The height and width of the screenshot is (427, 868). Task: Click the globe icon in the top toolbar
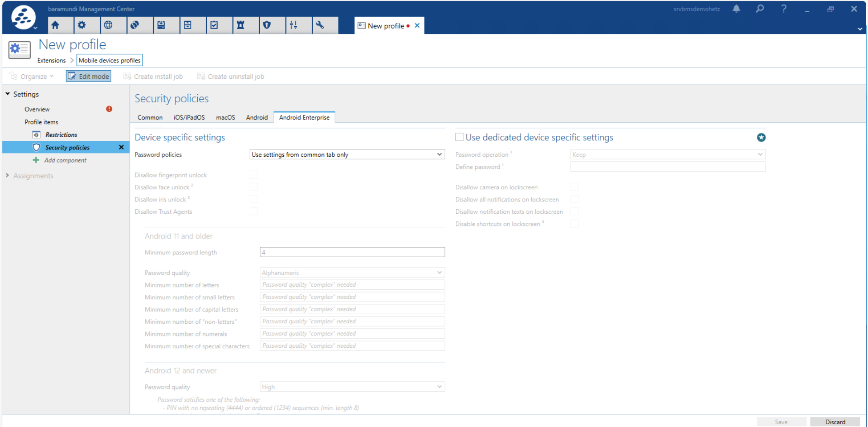(x=108, y=25)
